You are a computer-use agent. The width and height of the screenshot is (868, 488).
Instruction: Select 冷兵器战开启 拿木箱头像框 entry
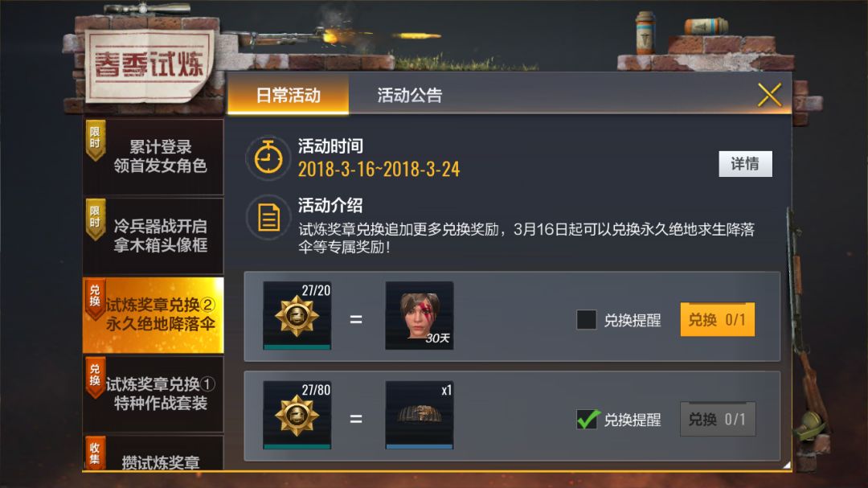(154, 236)
